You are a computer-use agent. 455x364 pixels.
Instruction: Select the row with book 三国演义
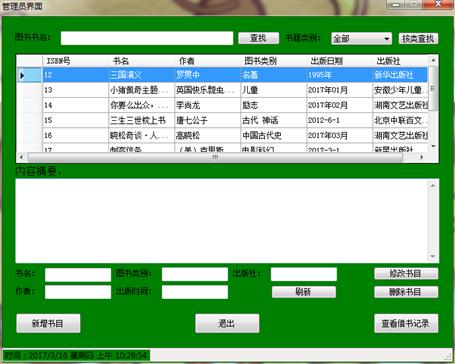point(235,75)
